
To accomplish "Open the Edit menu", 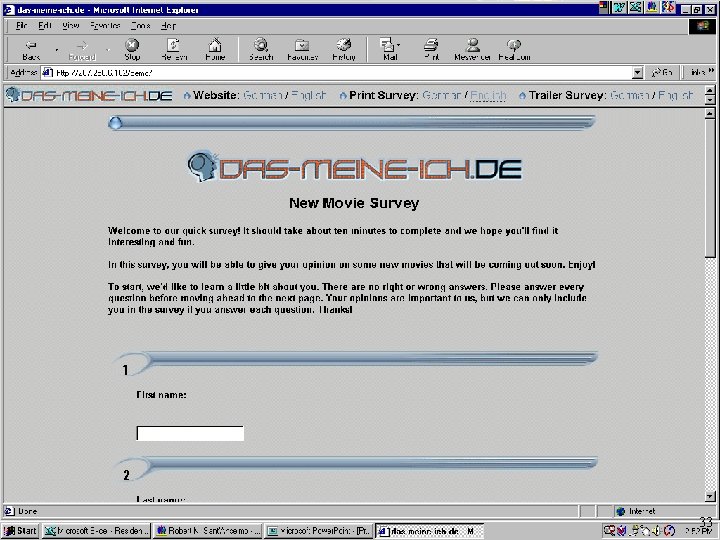I will pyautogui.click(x=45, y=26).
